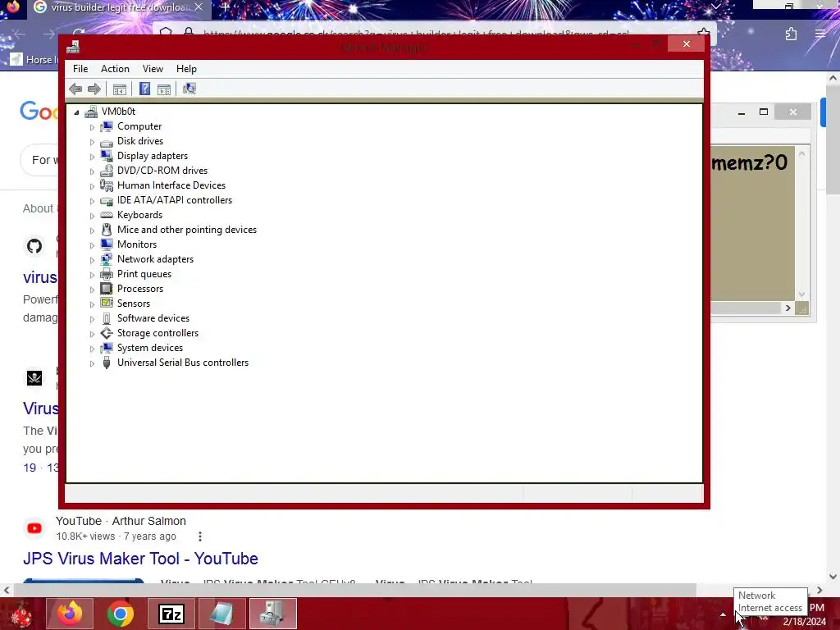Expand the System devices node arrow
The width and height of the screenshot is (840, 630).
point(92,348)
